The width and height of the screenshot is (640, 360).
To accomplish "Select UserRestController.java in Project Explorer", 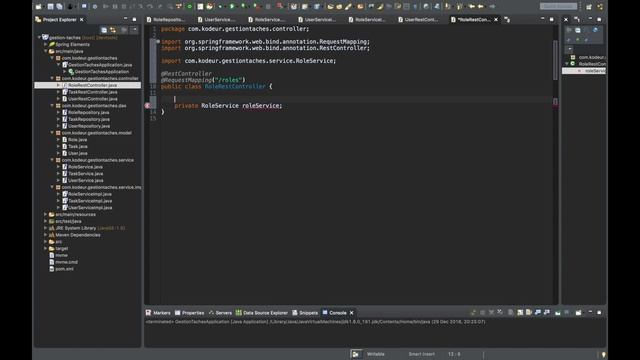I will coord(92,99).
